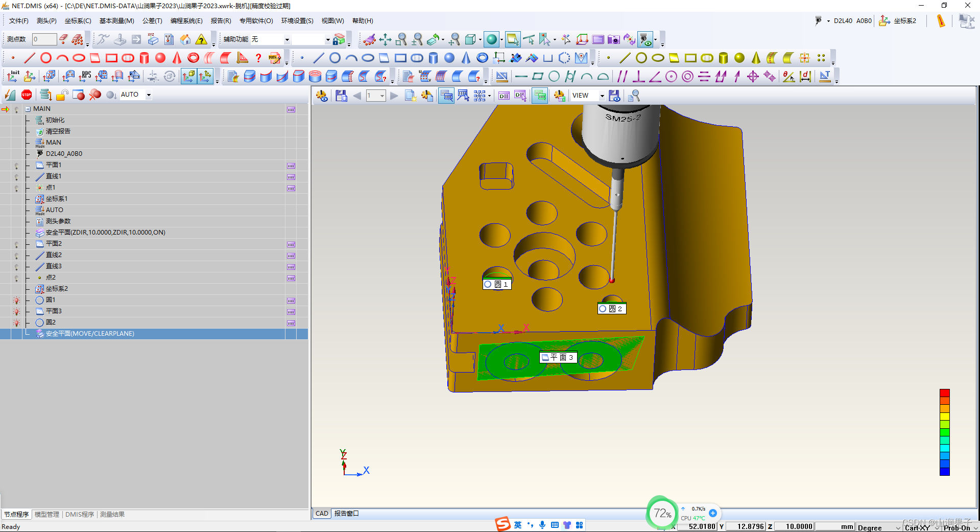Click the yellow warning question icon
The image size is (980, 532).
(202, 39)
